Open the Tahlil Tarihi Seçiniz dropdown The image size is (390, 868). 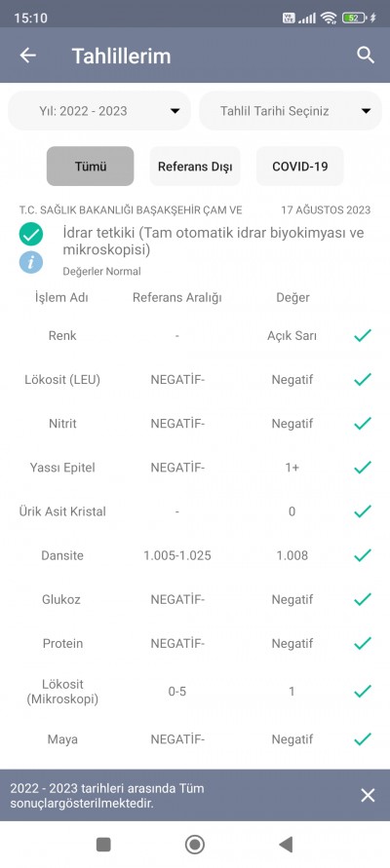coord(291,111)
